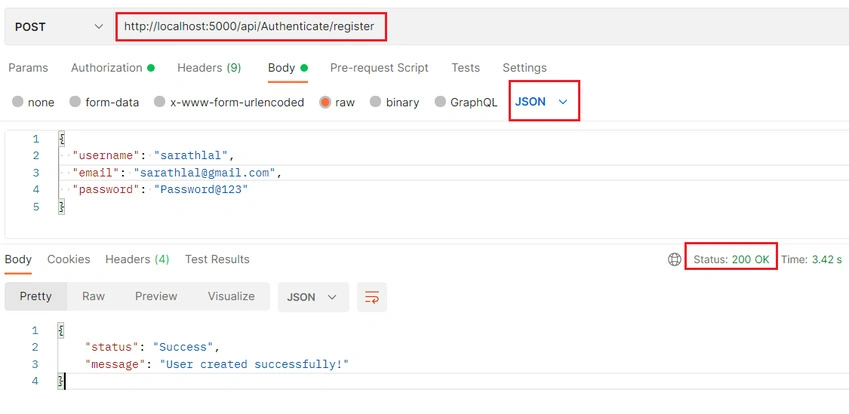Select x-www-form-urlencoded body type
This screenshot has height=414, width=849.
pyautogui.click(x=229, y=102)
